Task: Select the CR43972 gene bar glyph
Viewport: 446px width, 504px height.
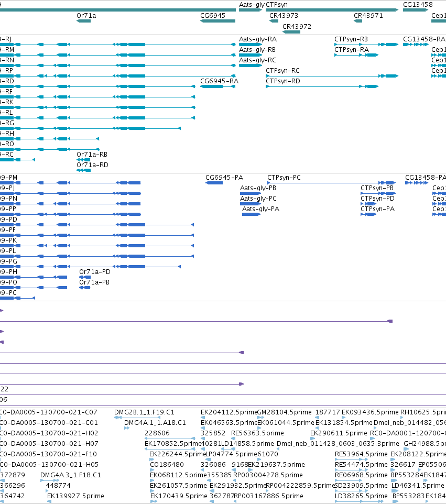Action: (291, 32)
